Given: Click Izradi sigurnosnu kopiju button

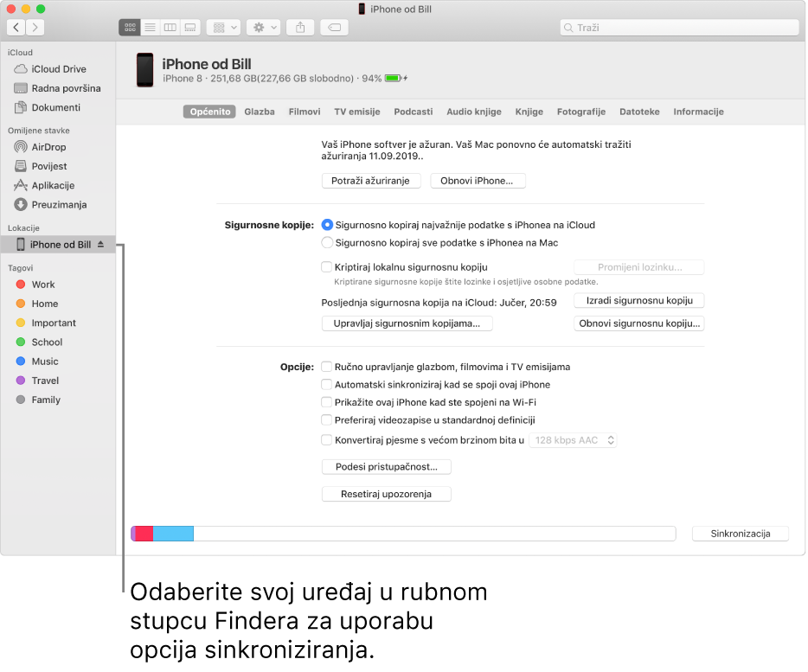Looking at the screenshot, I should click(639, 300).
